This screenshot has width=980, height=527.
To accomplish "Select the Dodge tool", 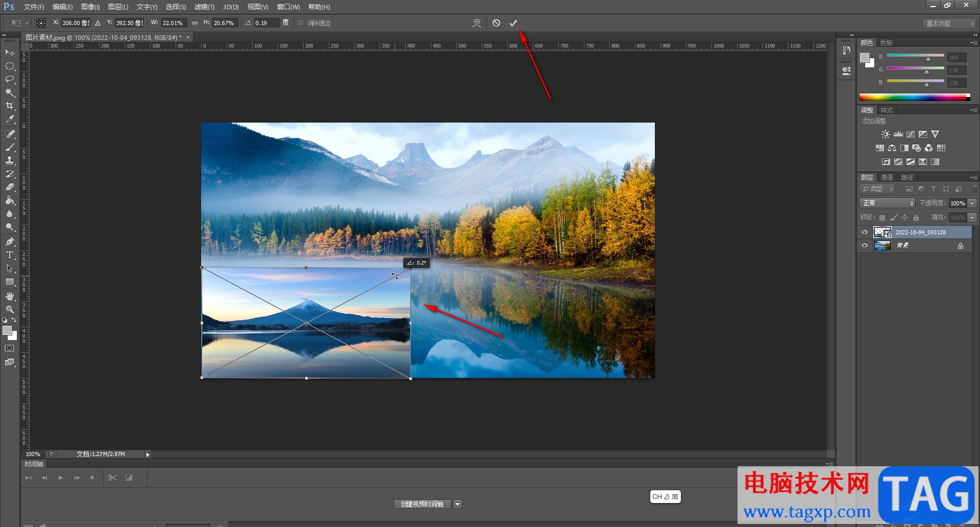I will click(10, 227).
